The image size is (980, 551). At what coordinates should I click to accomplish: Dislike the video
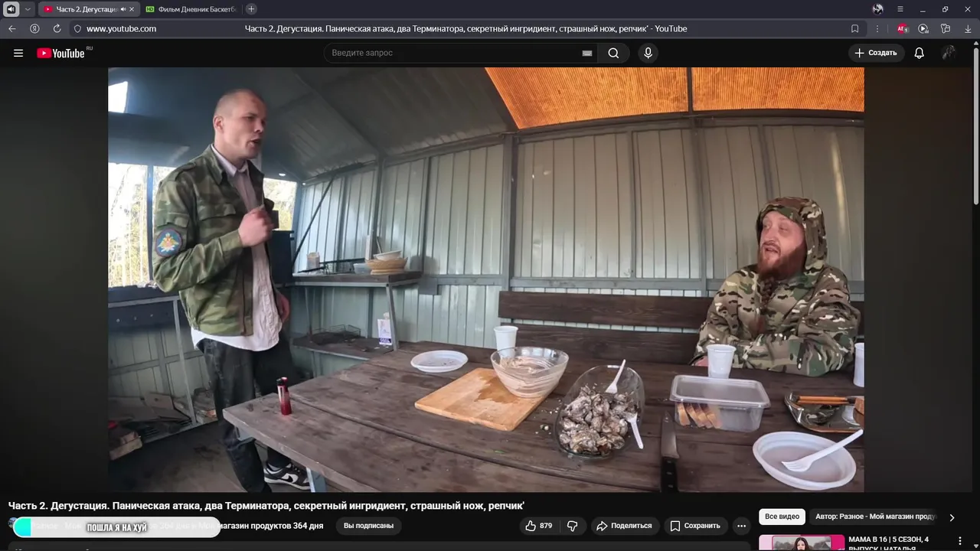[572, 526]
